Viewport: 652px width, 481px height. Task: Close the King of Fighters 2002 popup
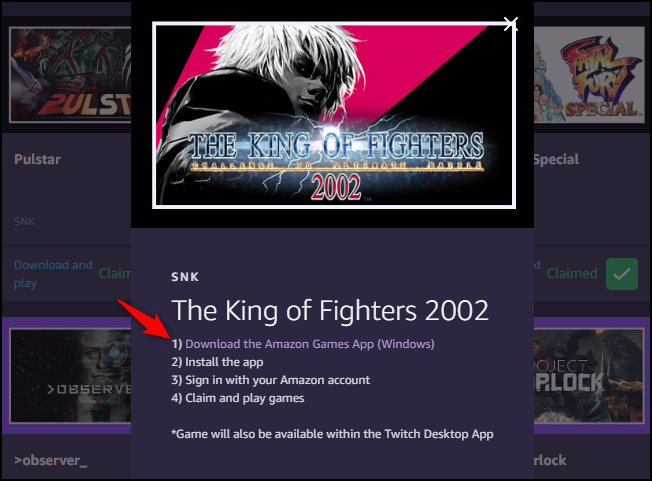pos(510,24)
